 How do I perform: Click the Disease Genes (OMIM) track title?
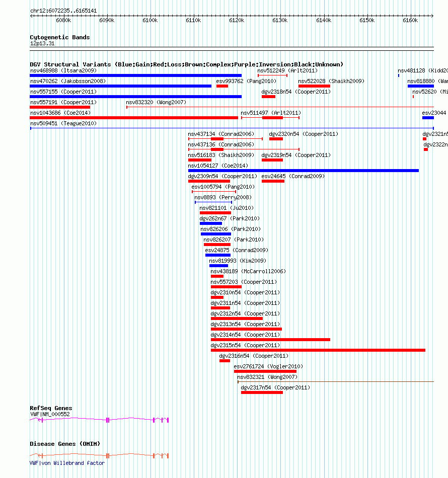click(x=65, y=444)
